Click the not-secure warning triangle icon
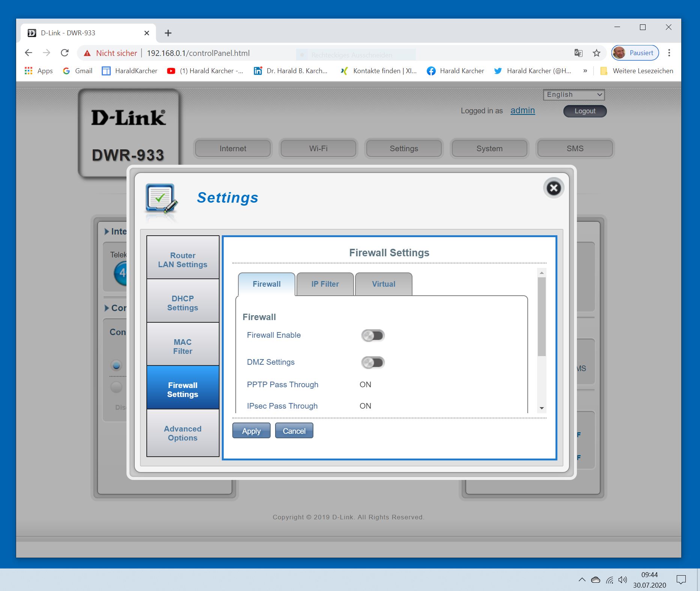The height and width of the screenshot is (591, 700). pyautogui.click(x=87, y=53)
